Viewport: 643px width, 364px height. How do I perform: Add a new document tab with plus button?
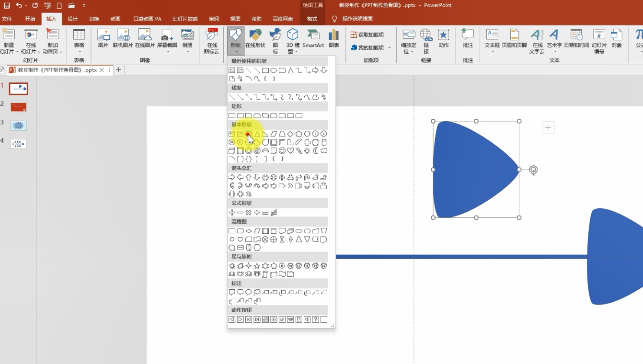(x=118, y=70)
